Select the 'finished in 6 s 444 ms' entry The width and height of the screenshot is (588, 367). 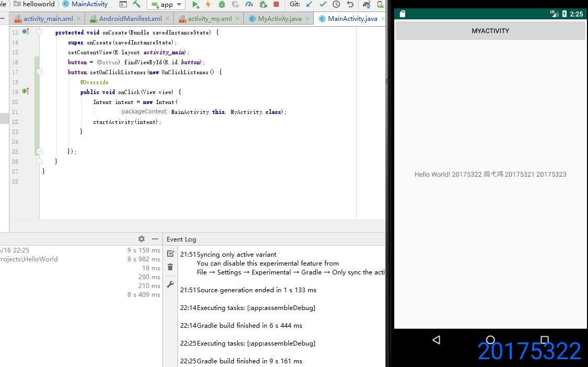pos(250,325)
